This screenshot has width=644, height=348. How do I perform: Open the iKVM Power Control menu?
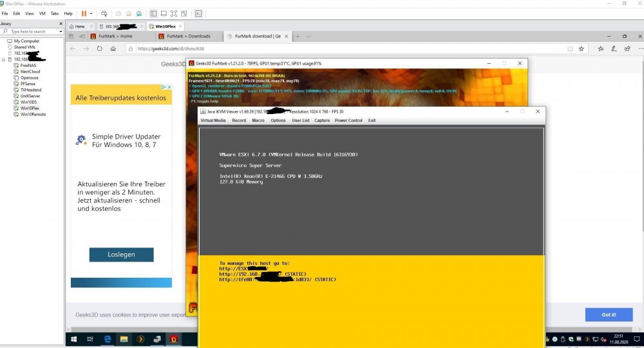348,121
